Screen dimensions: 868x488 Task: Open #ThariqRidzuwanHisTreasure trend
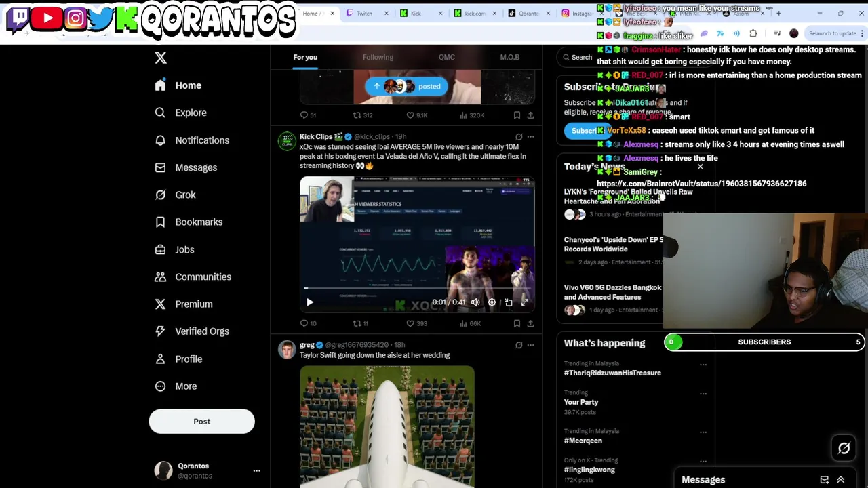pyautogui.click(x=612, y=373)
